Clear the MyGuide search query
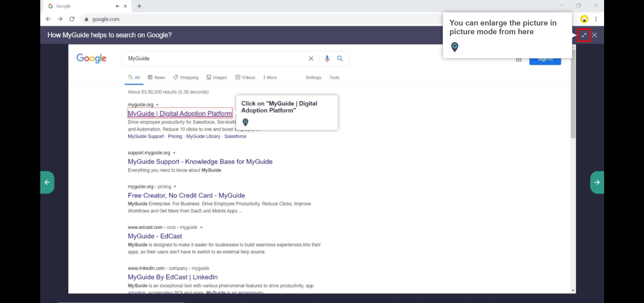644x303 pixels. 311,58
